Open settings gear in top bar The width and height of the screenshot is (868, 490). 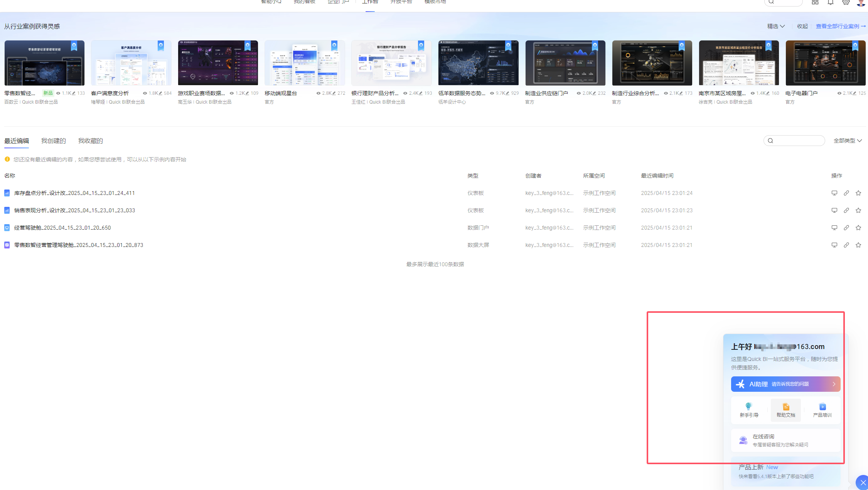[846, 2]
